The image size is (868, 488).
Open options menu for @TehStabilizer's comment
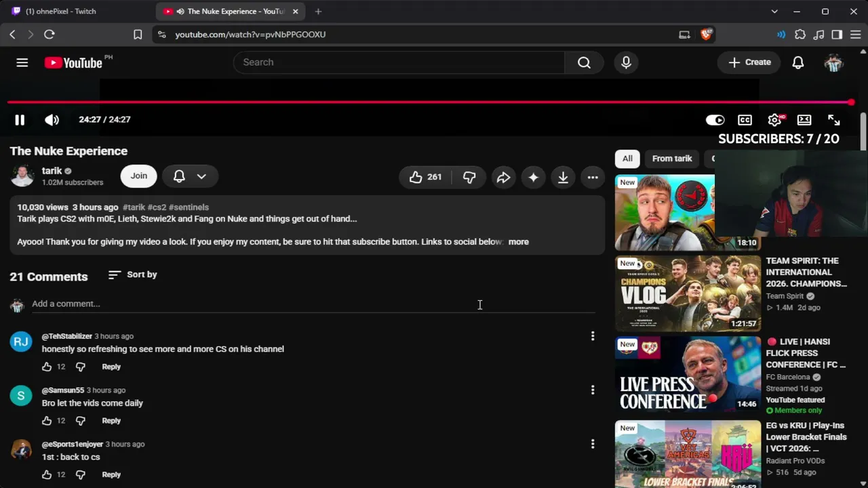coord(593,336)
